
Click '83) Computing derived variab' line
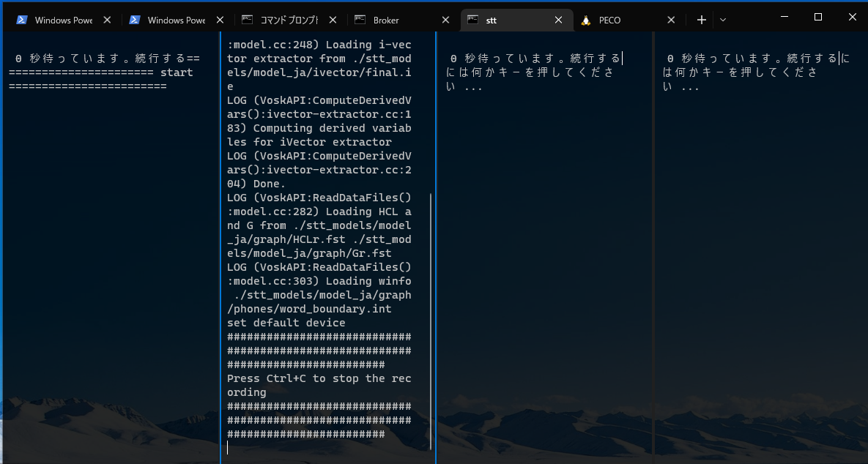(319, 128)
